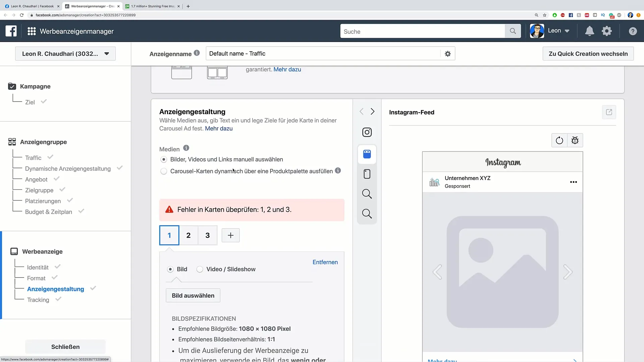Refresh the ad preview
Screen dimensions: 644x362
(559, 140)
